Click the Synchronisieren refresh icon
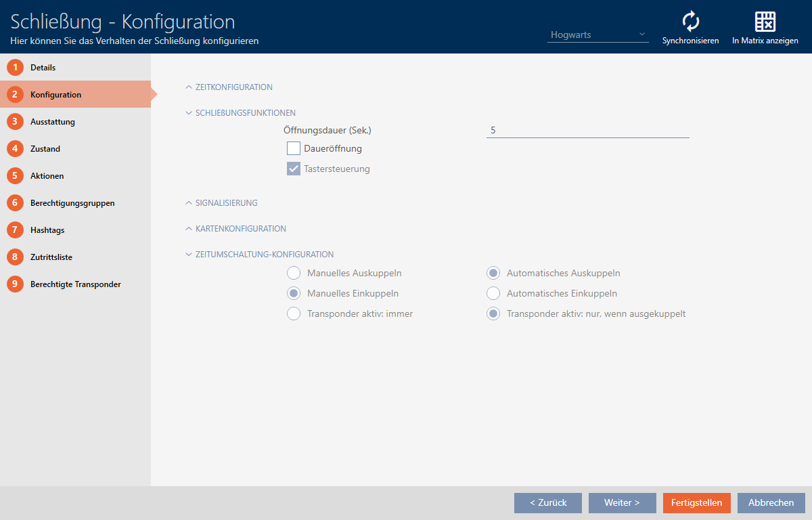812x520 pixels. [690, 22]
